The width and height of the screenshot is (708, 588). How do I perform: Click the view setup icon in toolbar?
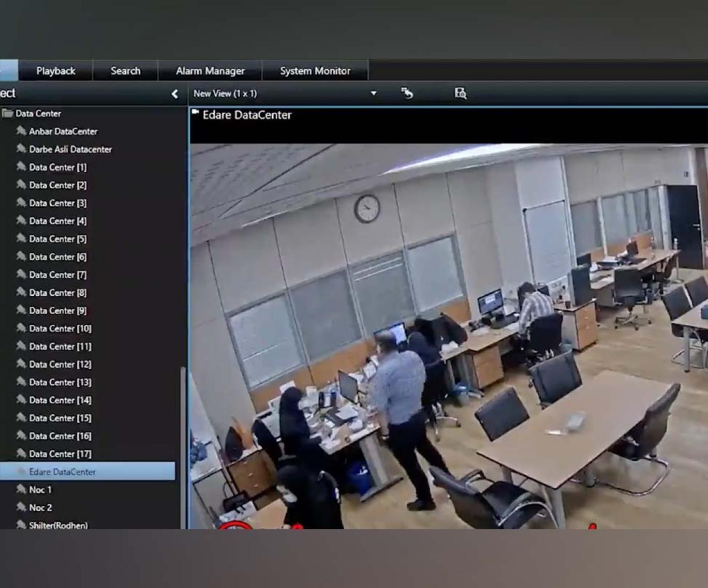click(407, 93)
